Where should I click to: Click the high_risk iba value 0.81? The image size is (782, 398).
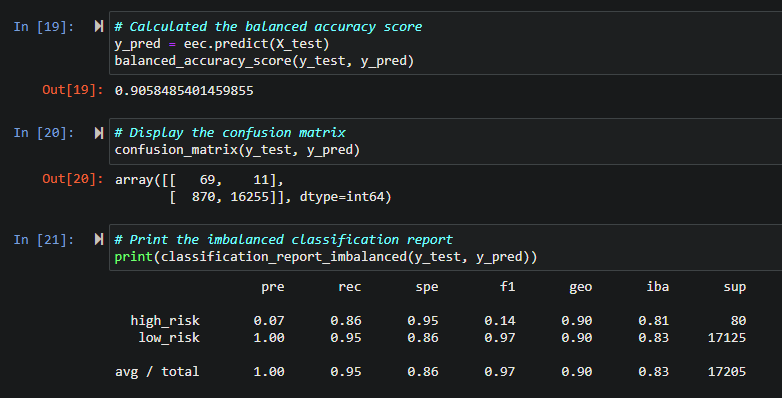click(x=654, y=320)
